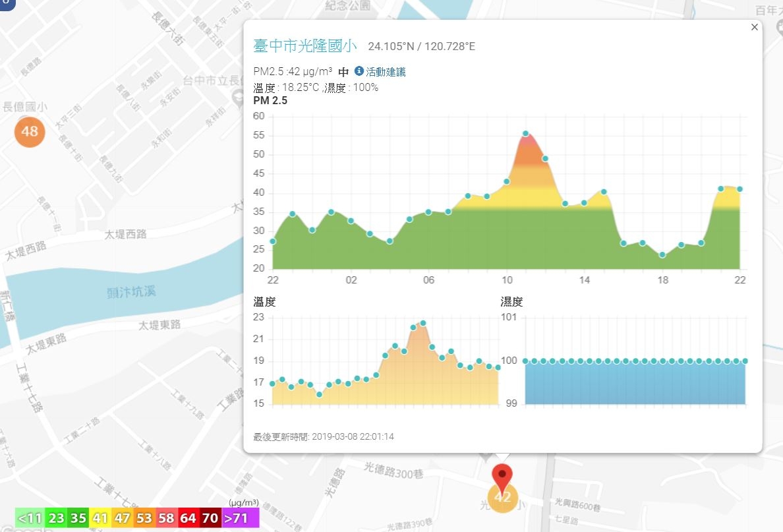Click the PM2.5 point at hour 18
The height and width of the screenshot is (532, 783).
pos(662,254)
